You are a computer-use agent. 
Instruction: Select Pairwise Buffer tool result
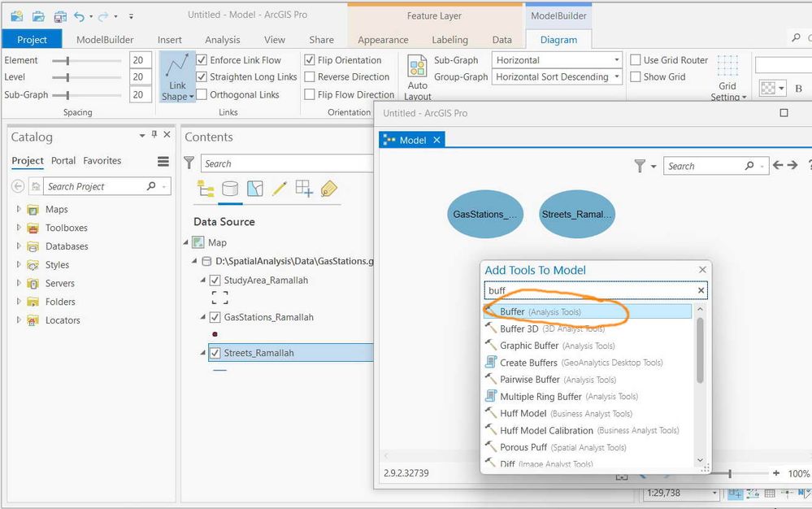pyautogui.click(x=587, y=380)
